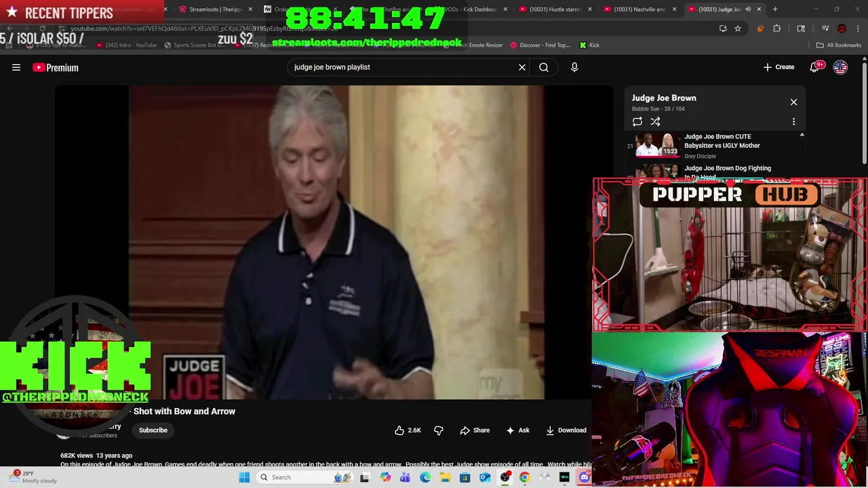The height and width of the screenshot is (488, 868).
Task: Switch to the Hustle starring tab
Action: [555, 9]
